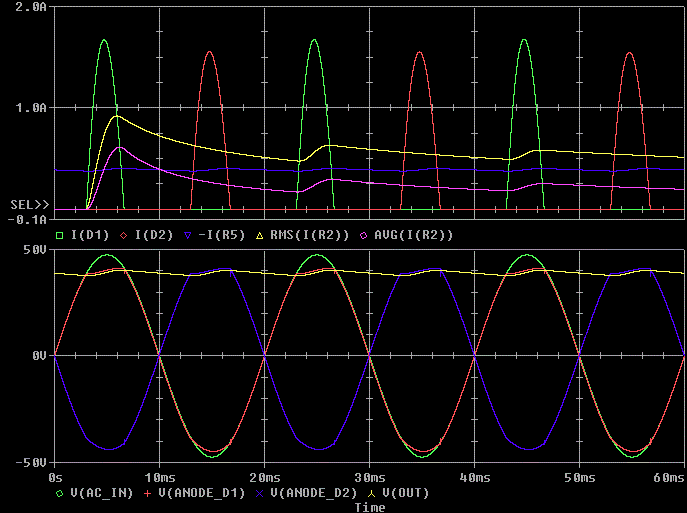Click the green square marker for I(D1)
The width and height of the screenshot is (687, 513).
[x=59, y=235]
